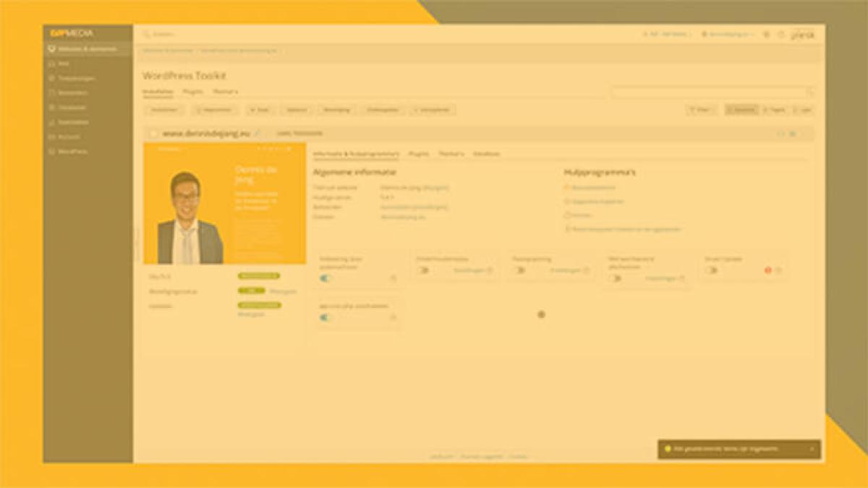Click the search magnifier icon in the installation search field

[x=809, y=93]
